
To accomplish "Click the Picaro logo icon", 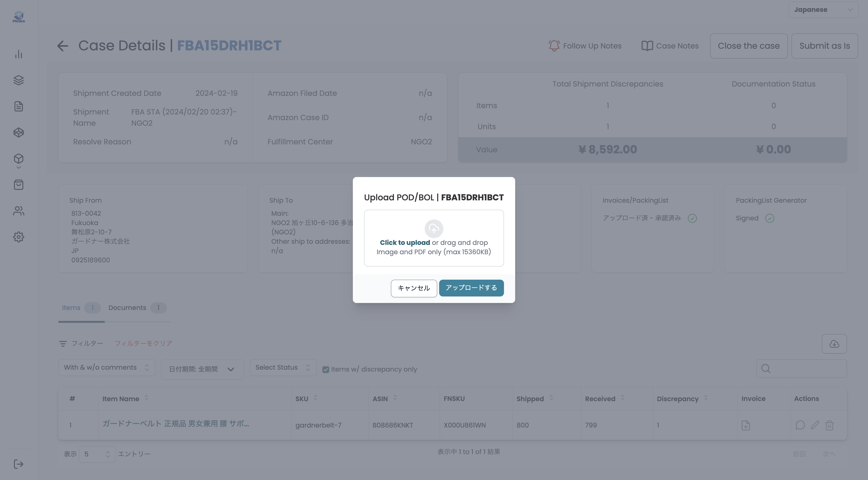I will (x=18, y=17).
